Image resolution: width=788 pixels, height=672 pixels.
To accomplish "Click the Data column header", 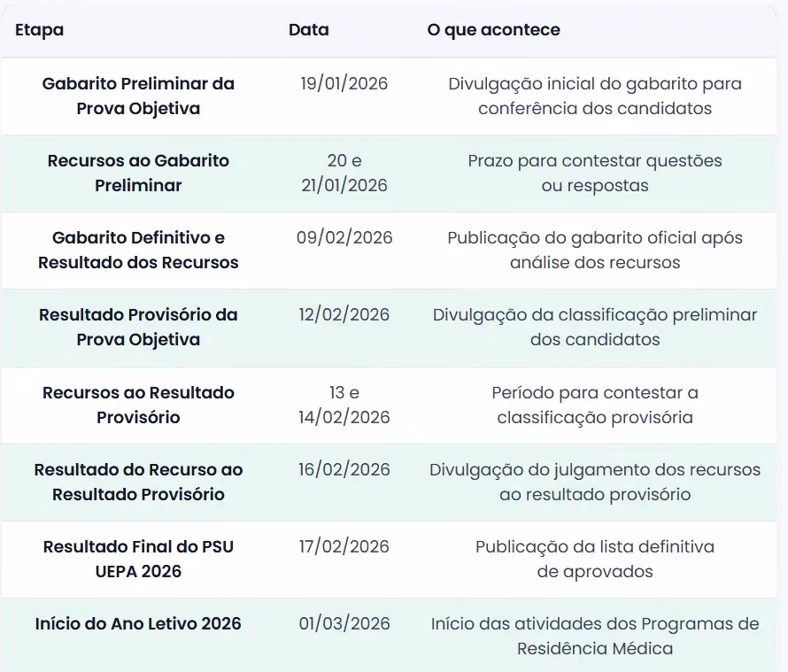I will (309, 29).
